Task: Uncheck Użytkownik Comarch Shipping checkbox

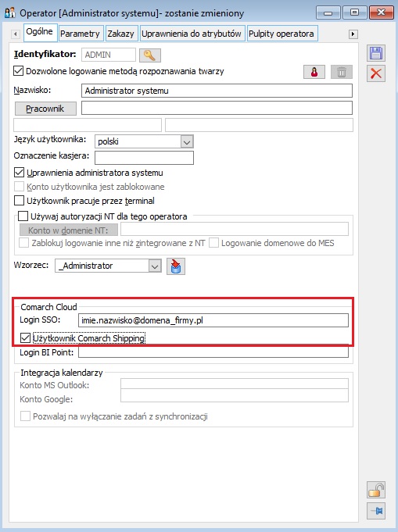Action: click(x=25, y=338)
